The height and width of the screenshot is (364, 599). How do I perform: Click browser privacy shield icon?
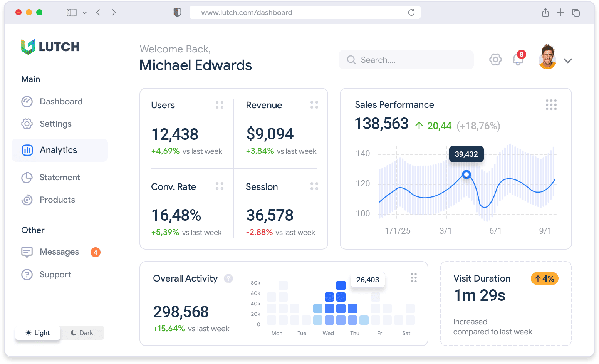pyautogui.click(x=177, y=12)
